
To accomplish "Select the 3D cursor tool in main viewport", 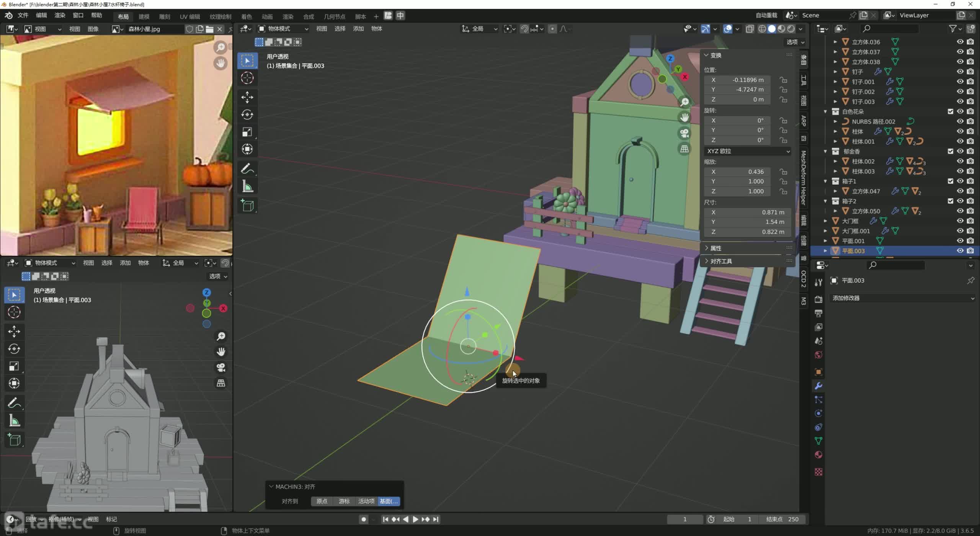I will (x=247, y=78).
